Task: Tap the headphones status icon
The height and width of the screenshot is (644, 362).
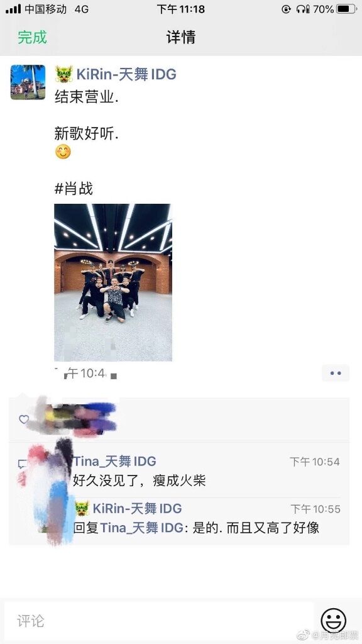Action: [303, 9]
